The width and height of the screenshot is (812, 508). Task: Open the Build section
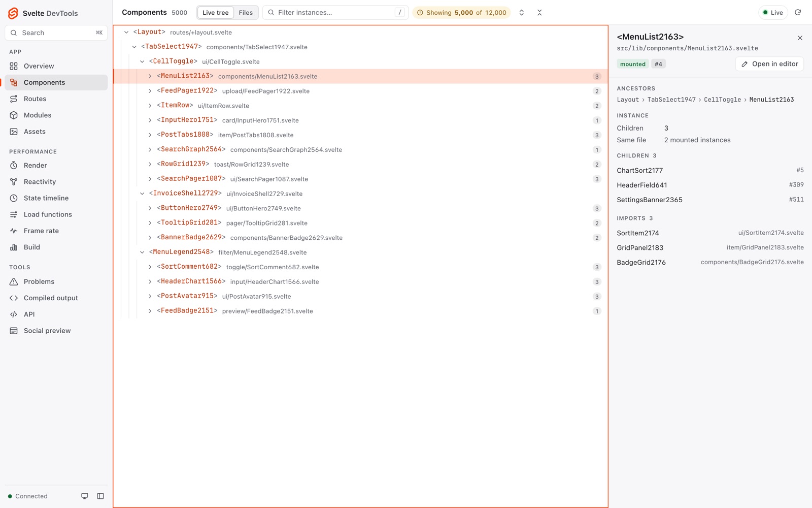(x=56, y=247)
